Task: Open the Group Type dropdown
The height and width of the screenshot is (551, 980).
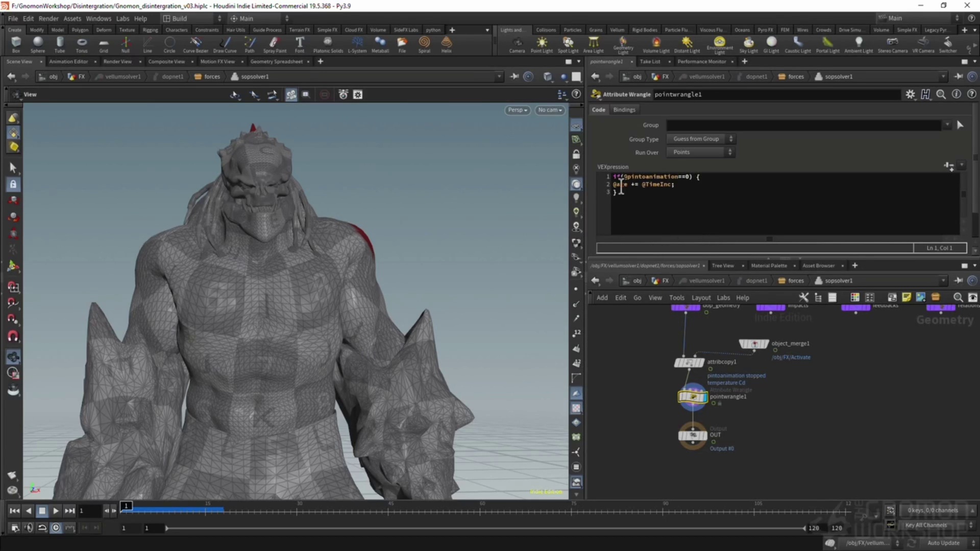Action: pyautogui.click(x=700, y=139)
